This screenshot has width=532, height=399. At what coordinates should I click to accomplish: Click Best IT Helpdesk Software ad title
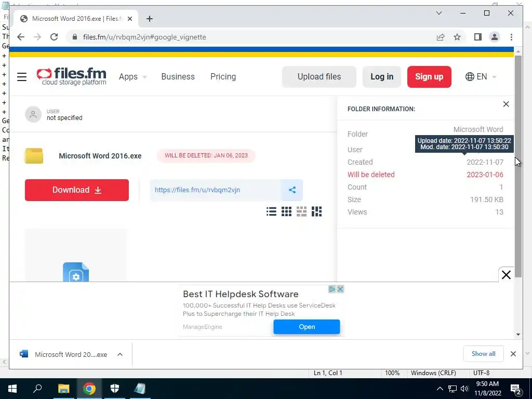pyautogui.click(x=241, y=294)
